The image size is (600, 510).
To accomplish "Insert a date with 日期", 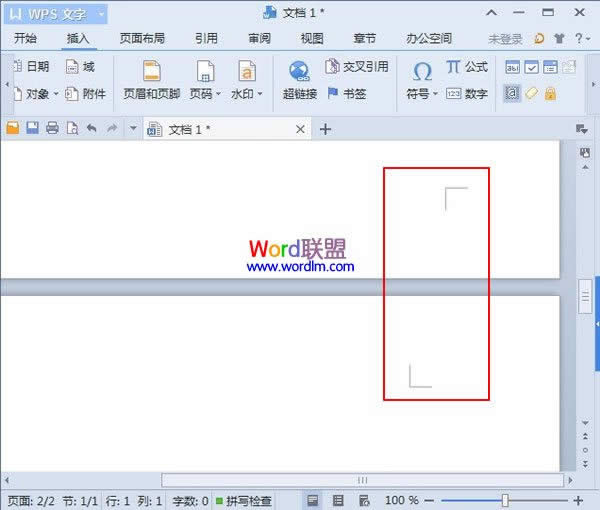I will pyautogui.click(x=32, y=67).
